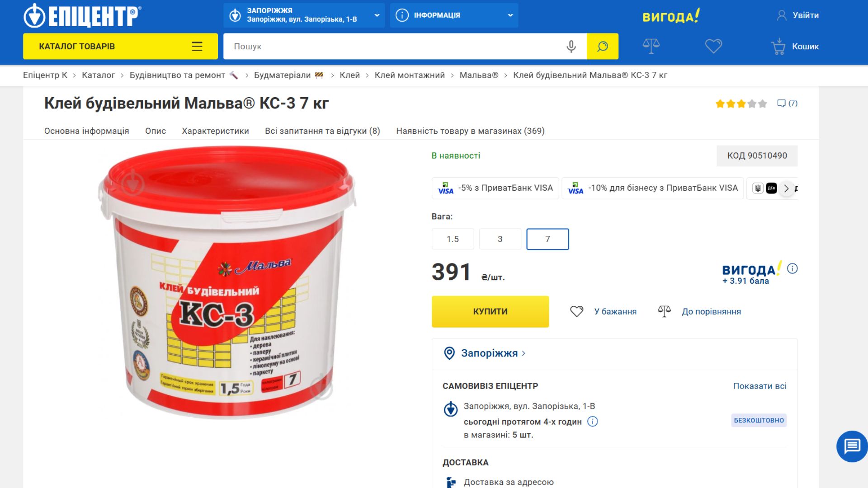Click the Показати всі link
868x488 pixels.
(x=759, y=386)
